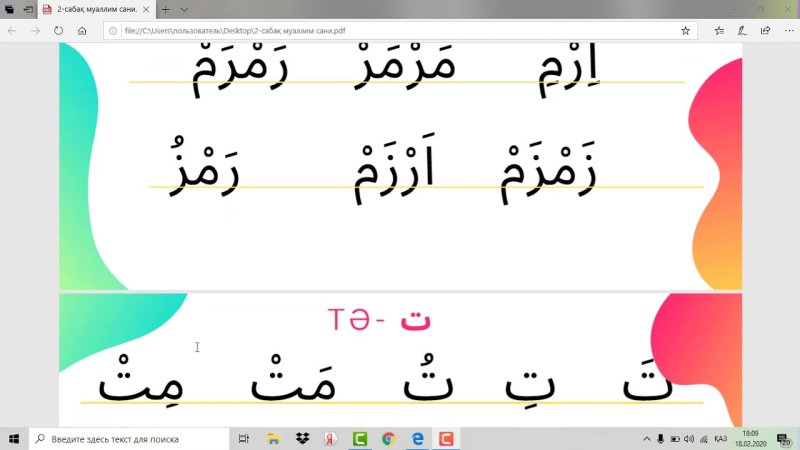This screenshot has height=450, width=800.
Task: Switch the КАЗ keyboard language indicator
Action: (x=720, y=438)
